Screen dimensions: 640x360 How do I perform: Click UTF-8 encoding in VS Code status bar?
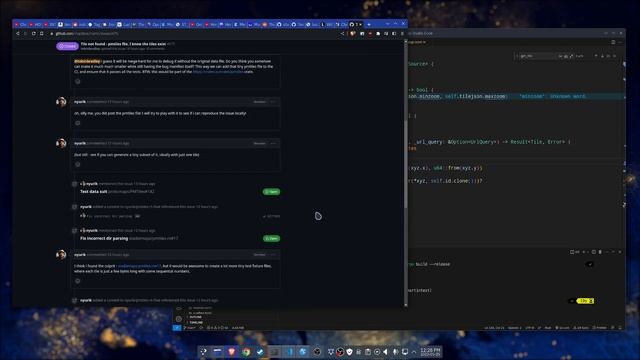coord(530,328)
